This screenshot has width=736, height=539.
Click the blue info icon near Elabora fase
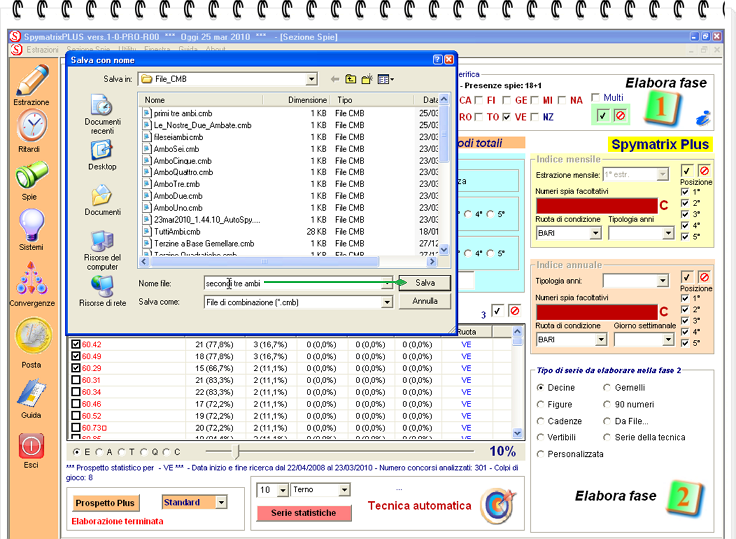click(x=703, y=117)
